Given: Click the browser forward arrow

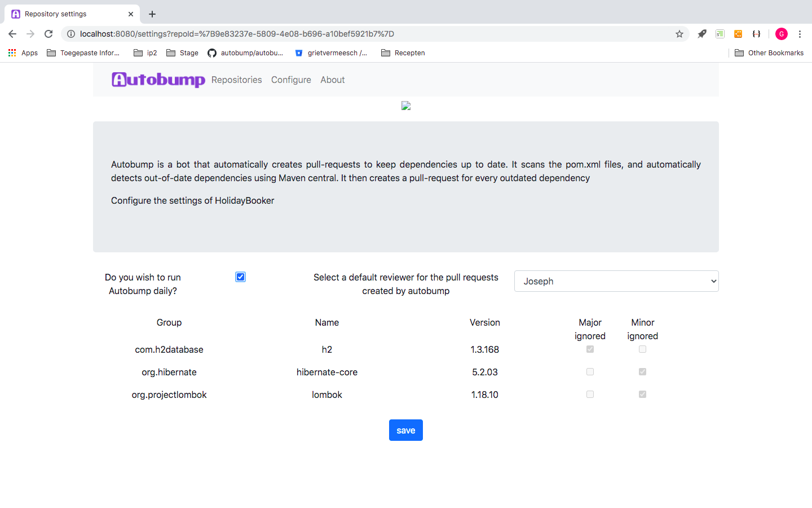Looking at the screenshot, I should pos(30,34).
